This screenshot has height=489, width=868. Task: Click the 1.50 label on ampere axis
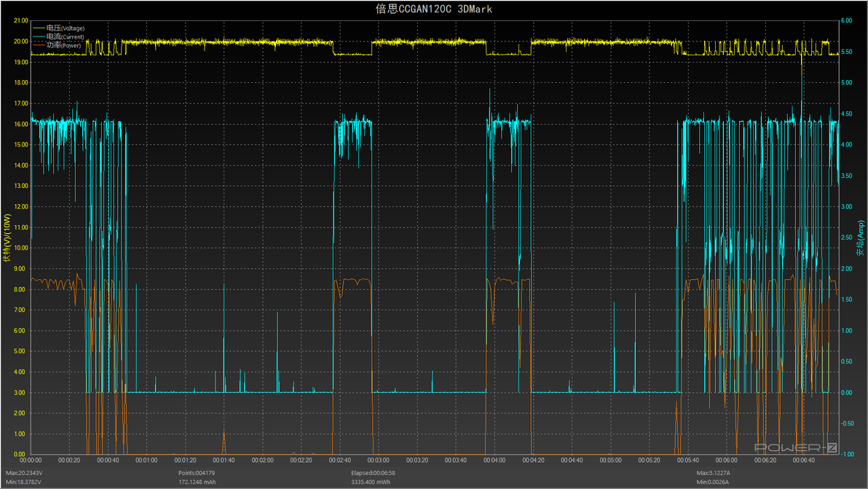click(x=846, y=300)
